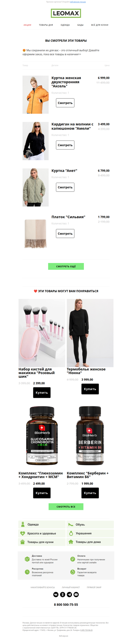
Task: Open the Odnoklassniki social icon
Action: pyautogui.click(x=63, y=594)
